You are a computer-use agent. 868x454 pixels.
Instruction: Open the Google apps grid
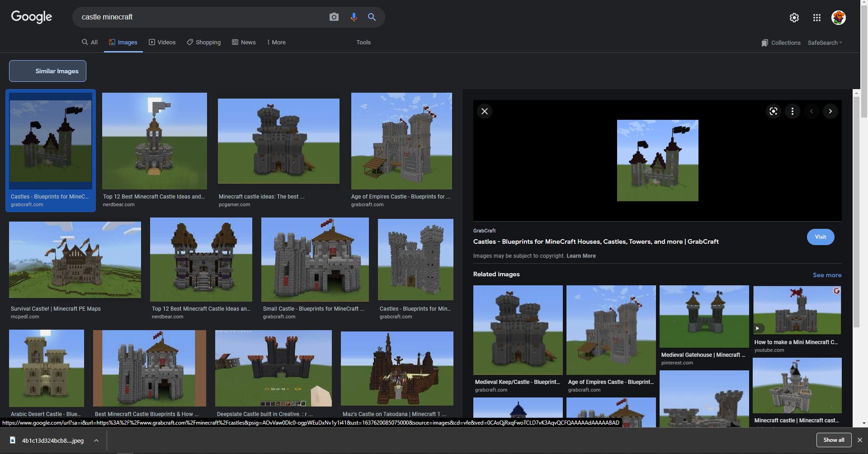816,18
